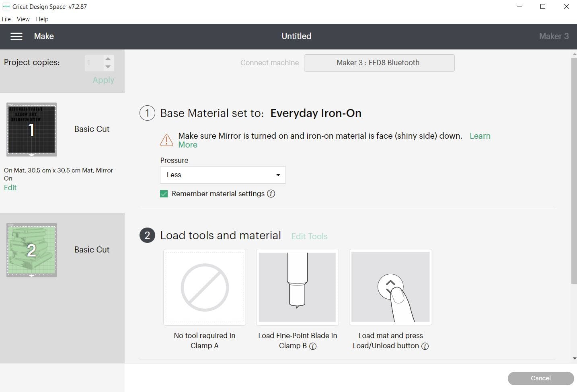Open the View menu
The width and height of the screenshot is (577, 392).
point(23,19)
